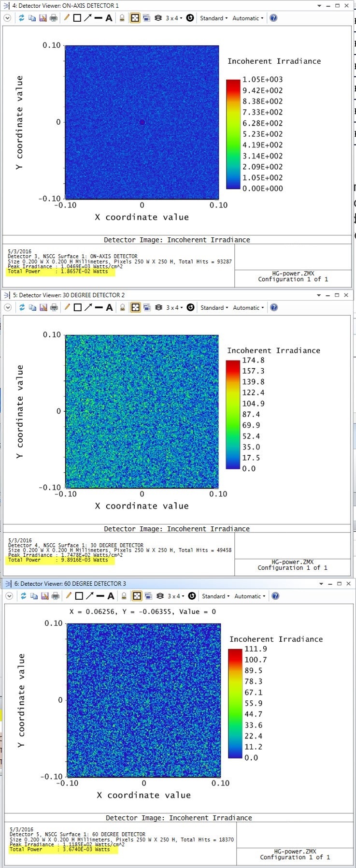Select pencil annotation tool in ON-AXIS DETECTOR 1

click(x=67, y=18)
